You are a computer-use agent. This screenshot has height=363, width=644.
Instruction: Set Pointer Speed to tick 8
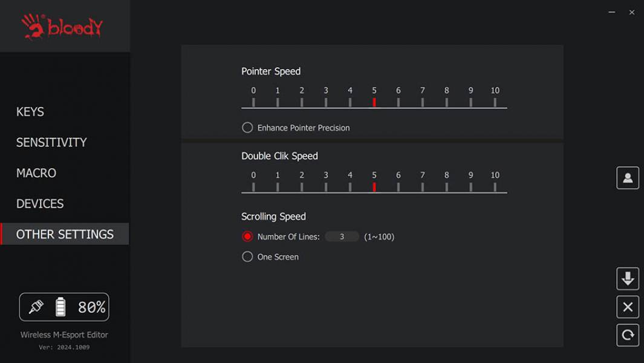(x=446, y=102)
